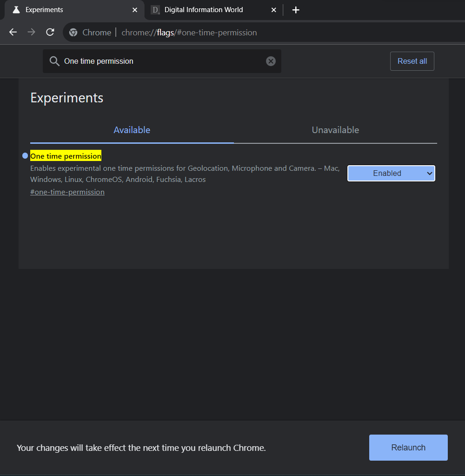Click the blue modified-flag dot indicator
Viewport: 465px width, 476px height.
click(25, 156)
